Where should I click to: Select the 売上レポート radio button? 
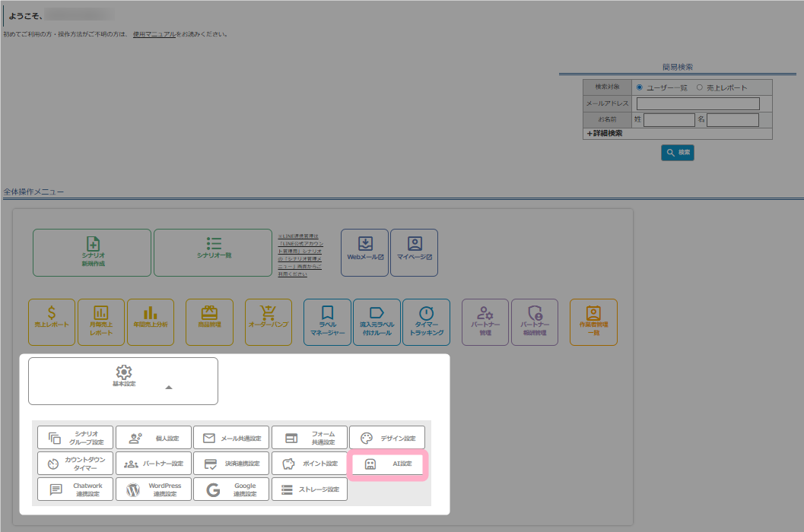click(x=700, y=87)
